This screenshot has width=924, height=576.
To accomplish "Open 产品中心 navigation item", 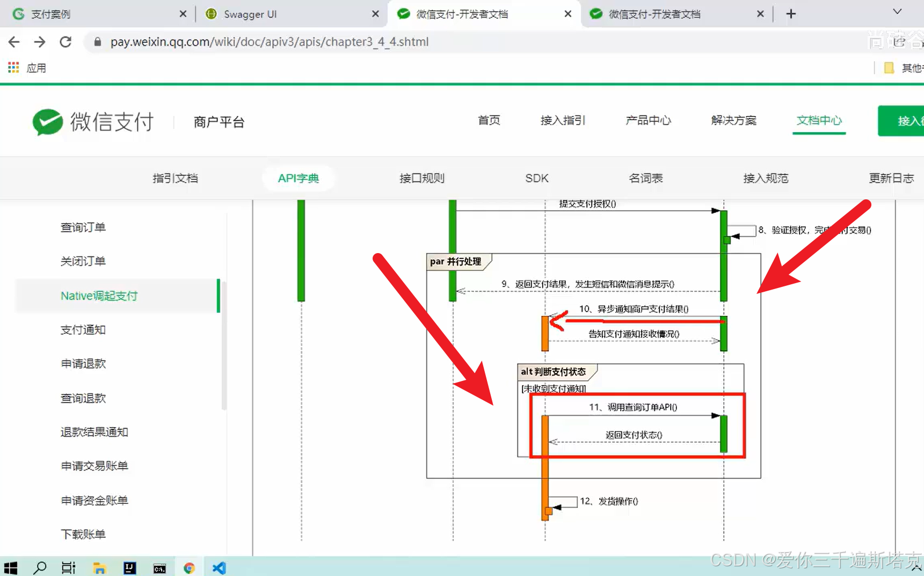I will [649, 120].
